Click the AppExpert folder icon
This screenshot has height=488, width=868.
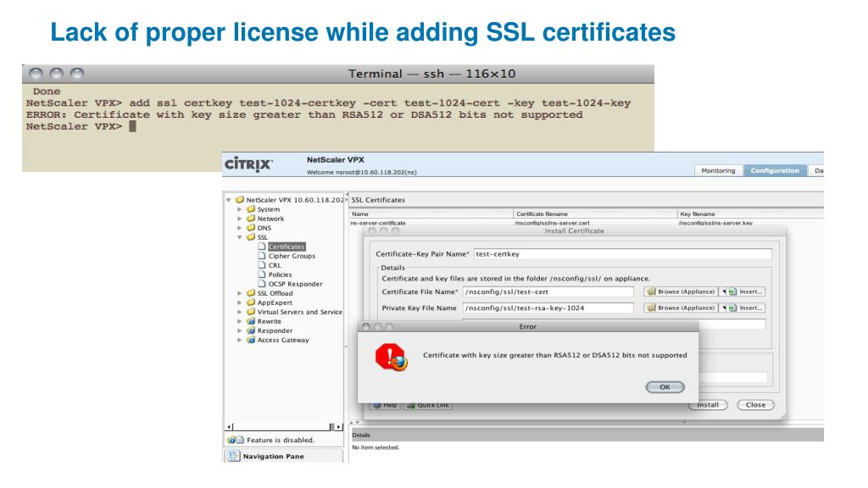point(250,302)
